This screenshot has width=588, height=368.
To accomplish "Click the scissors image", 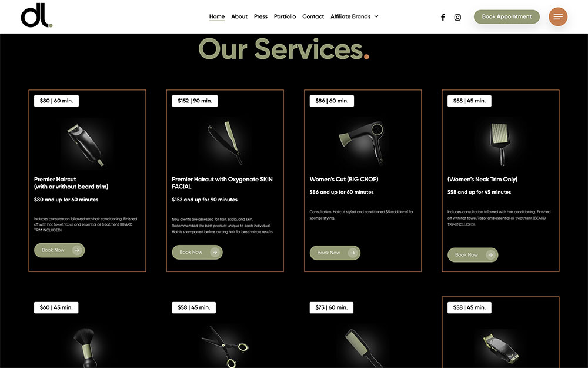I will [x=225, y=347].
